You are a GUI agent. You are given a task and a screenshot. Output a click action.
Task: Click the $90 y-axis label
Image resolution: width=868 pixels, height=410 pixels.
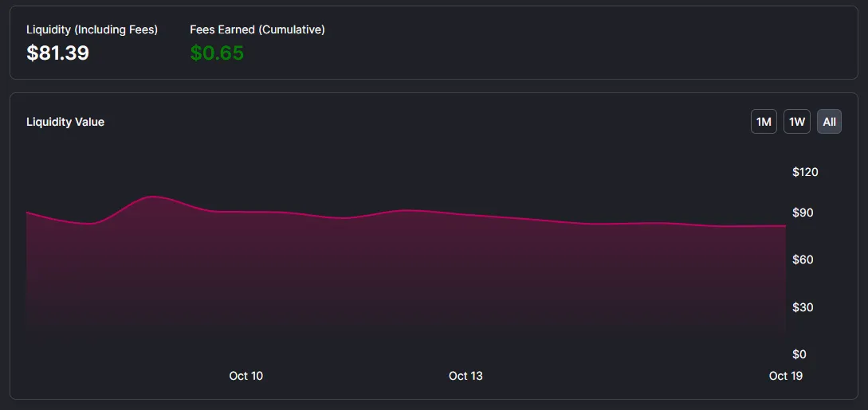[x=803, y=213]
